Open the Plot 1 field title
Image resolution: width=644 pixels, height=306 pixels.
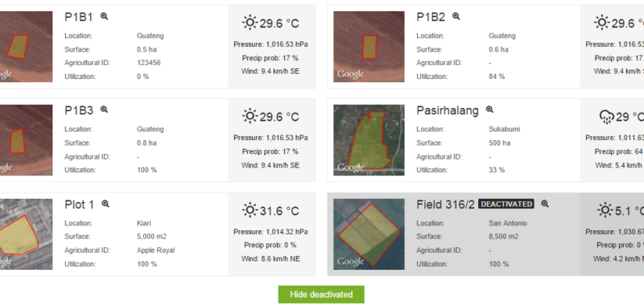[x=79, y=205]
